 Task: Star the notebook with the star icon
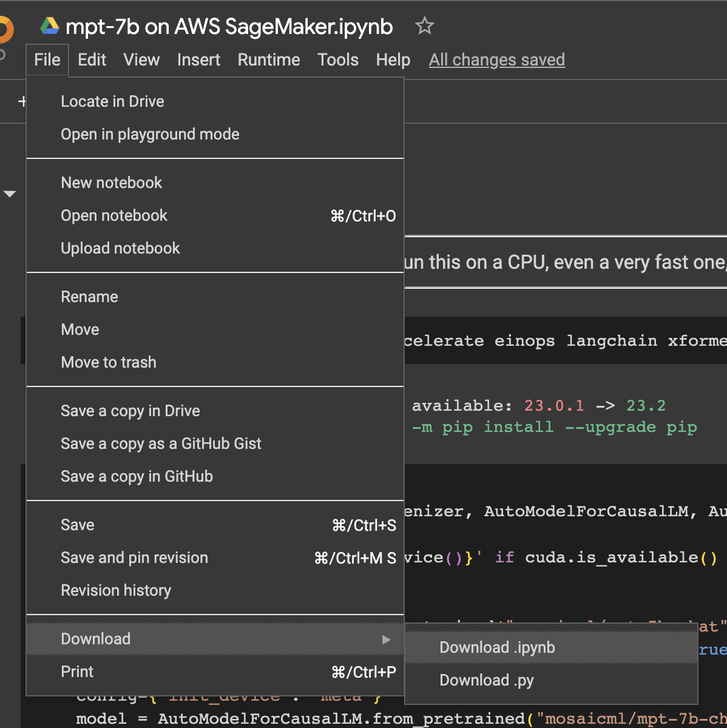pos(424,26)
